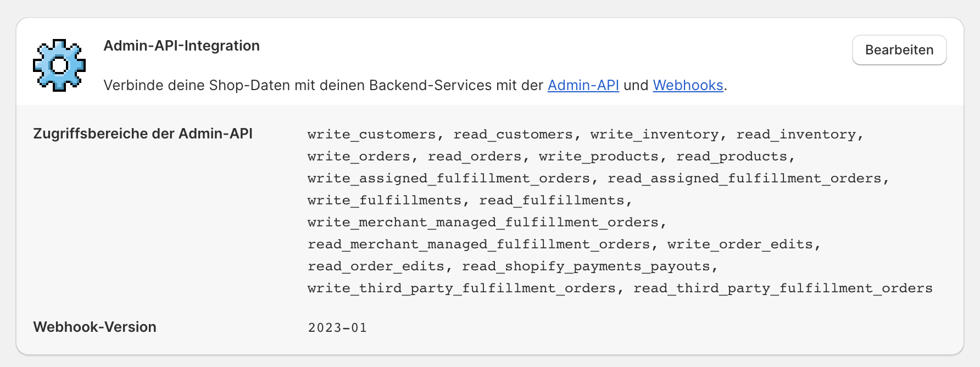980x367 pixels.
Task: Click the description text starting with Verbinde
Action: pyautogui.click(x=415, y=85)
